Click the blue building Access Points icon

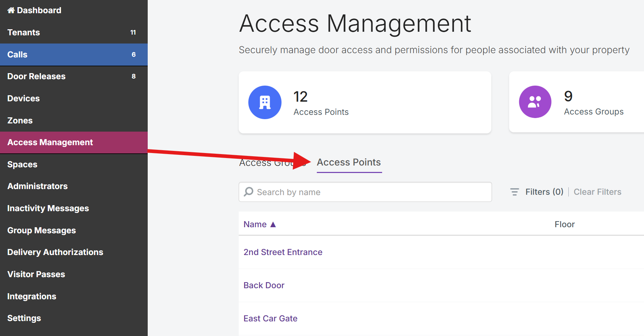pyautogui.click(x=265, y=102)
